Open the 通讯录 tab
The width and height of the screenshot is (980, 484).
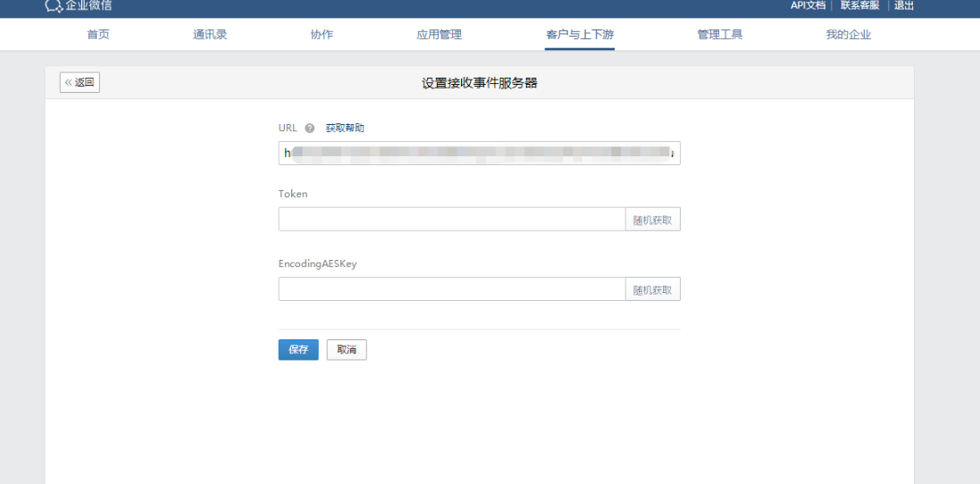pyautogui.click(x=210, y=35)
